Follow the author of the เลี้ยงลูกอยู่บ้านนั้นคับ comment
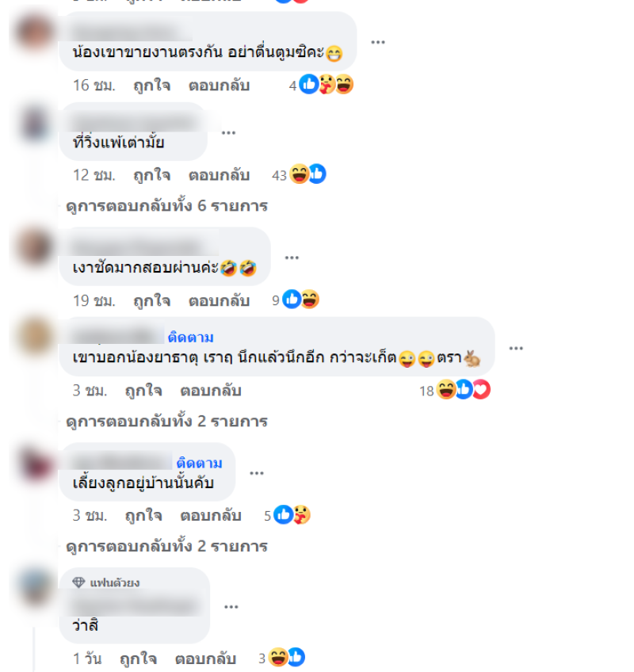Screen dimensions: 634x672 200,464
